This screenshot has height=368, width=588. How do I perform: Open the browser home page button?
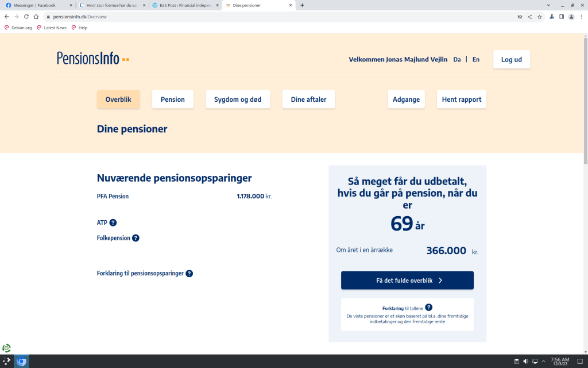click(36, 17)
